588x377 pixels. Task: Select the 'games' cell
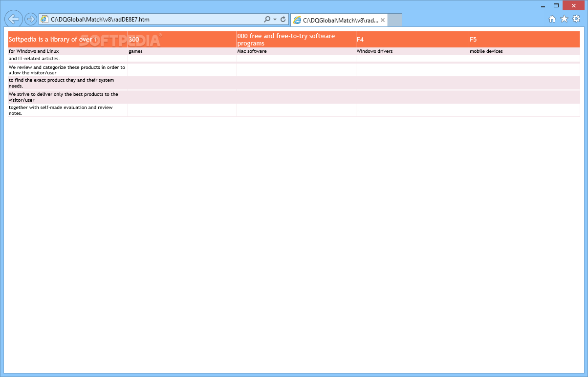click(182, 51)
